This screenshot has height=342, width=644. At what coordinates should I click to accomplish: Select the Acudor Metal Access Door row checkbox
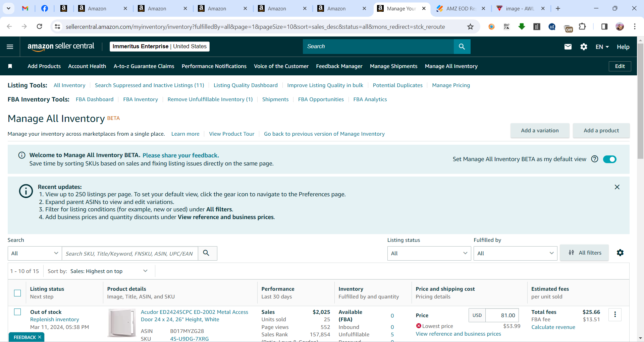tap(17, 312)
